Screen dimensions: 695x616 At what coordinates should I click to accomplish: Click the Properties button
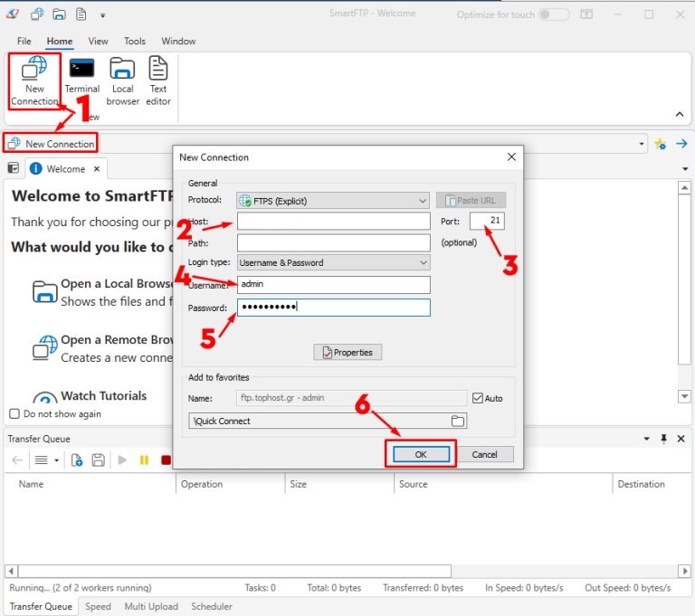pos(348,352)
